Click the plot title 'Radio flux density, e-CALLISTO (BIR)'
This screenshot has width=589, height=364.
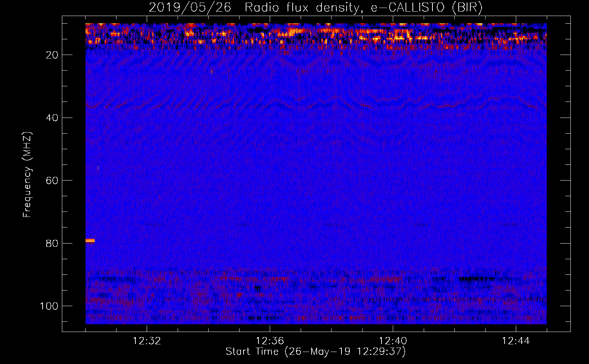363,7
